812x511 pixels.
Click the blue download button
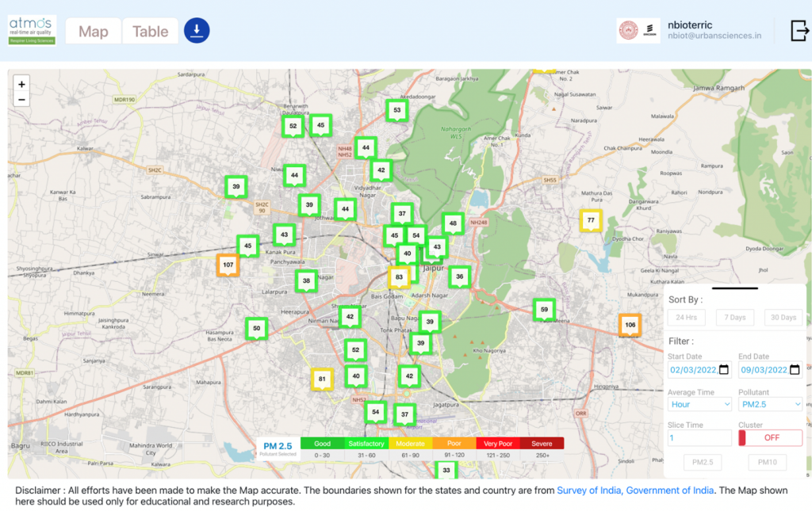(197, 31)
